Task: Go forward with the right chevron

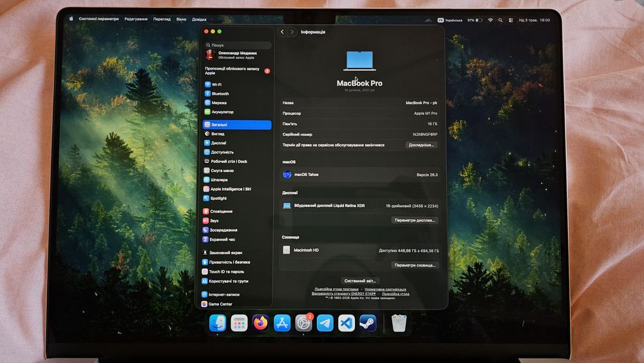Action: (x=292, y=32)
